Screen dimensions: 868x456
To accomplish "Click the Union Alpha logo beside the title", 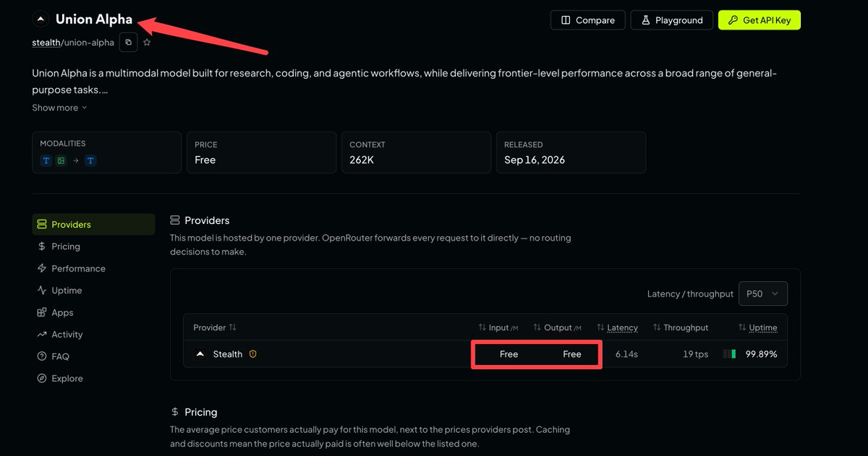I will tap(41, 19).
